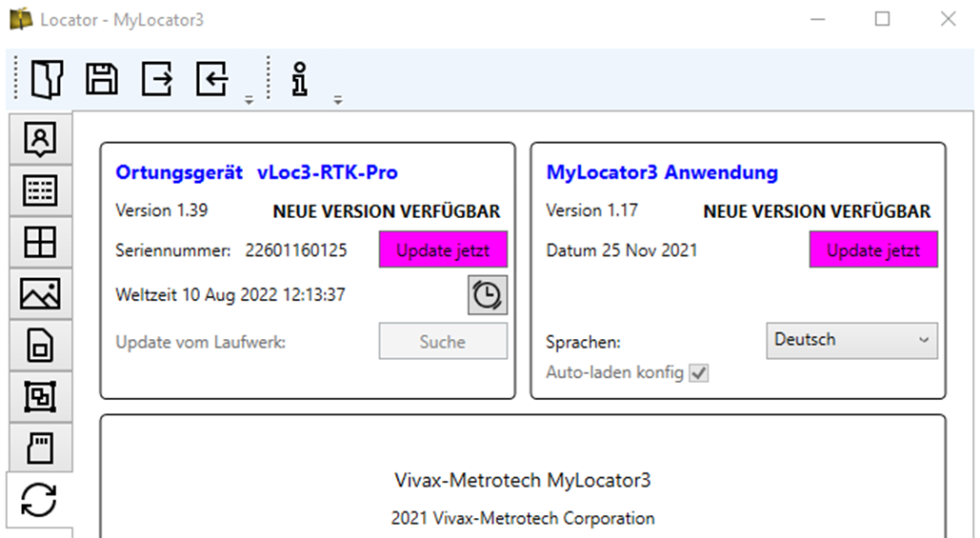This screenshot has height=538, width=980.
Task: Click Weltzeit 10 Aug 2022 text
Action: coord(230,295)
